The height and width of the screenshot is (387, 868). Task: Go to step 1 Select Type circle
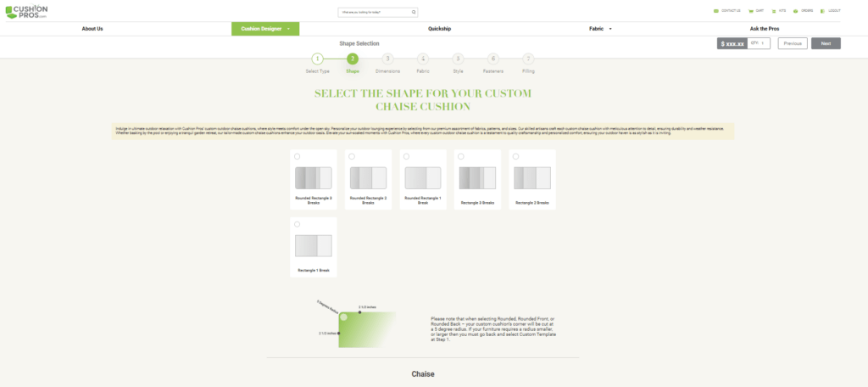(317, 59)
